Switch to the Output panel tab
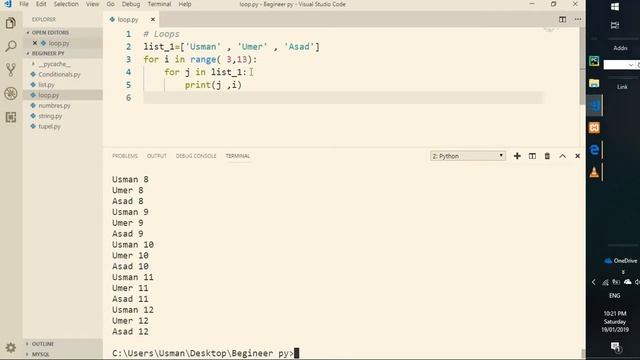This screenshot has height=360, width=640. (157, 156)
